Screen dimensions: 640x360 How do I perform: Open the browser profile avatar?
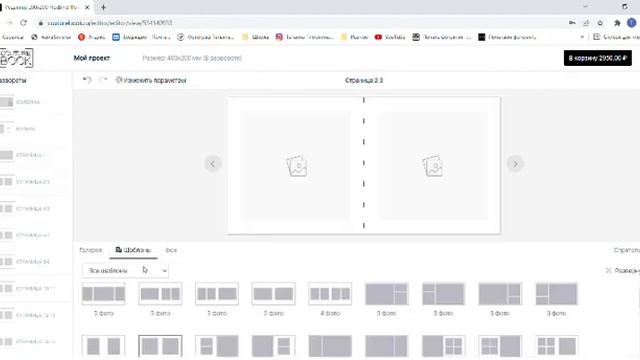coord(631,23)
